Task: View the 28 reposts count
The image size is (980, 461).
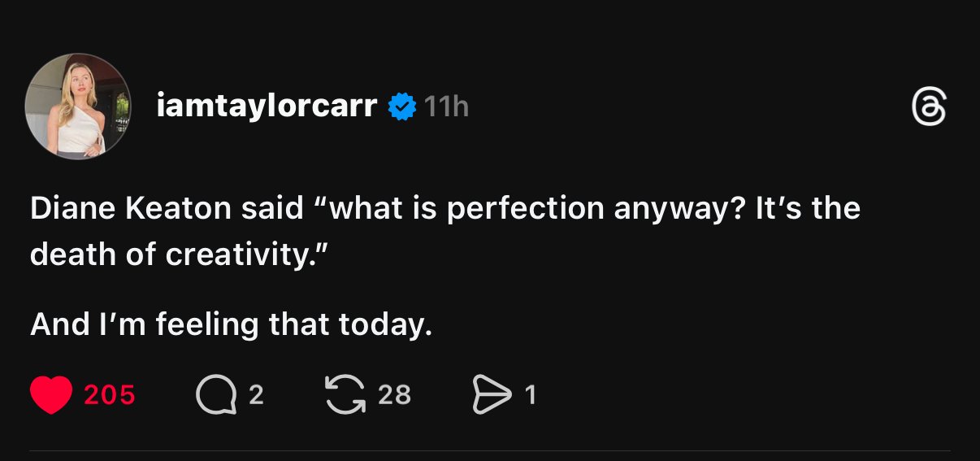Action: click(395, 395)
